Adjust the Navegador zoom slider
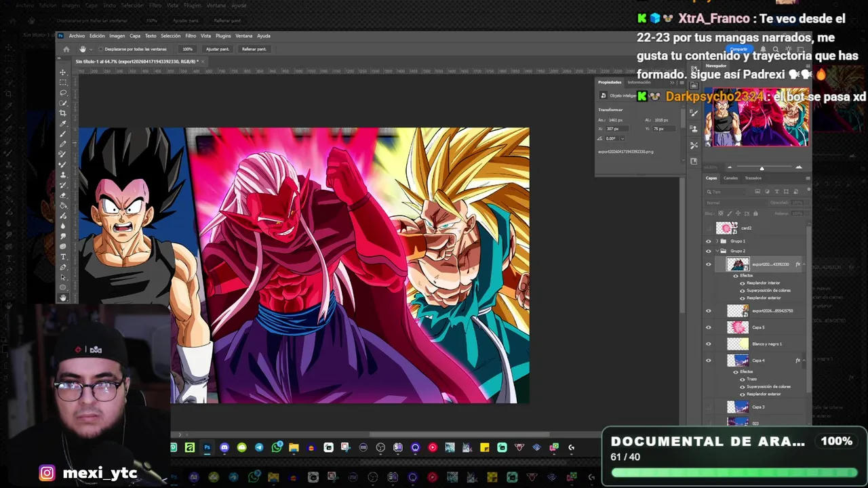Viewport: 868px width, 488px height. 762,168
